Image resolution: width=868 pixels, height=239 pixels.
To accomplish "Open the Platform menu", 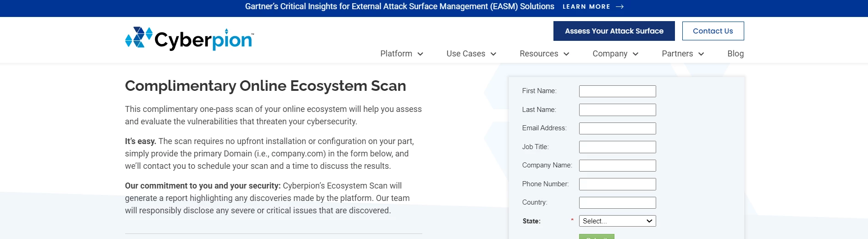I will click(396, 54).
